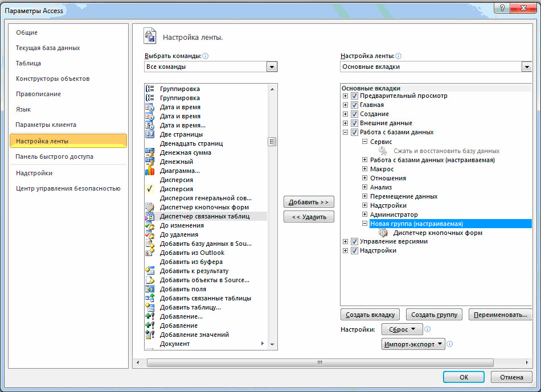Expand the Отношения group
Screen dimensions: 541x392
coord(364,178)
